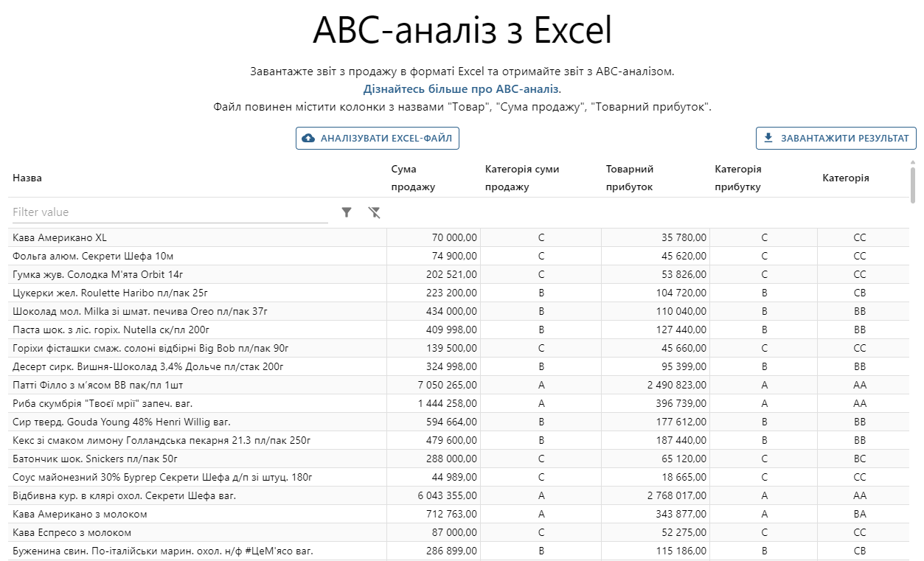This screenshot has width=924, height=561.
Task: Sort table by Товарний прибуток header
Action: (x=628, y=178)
